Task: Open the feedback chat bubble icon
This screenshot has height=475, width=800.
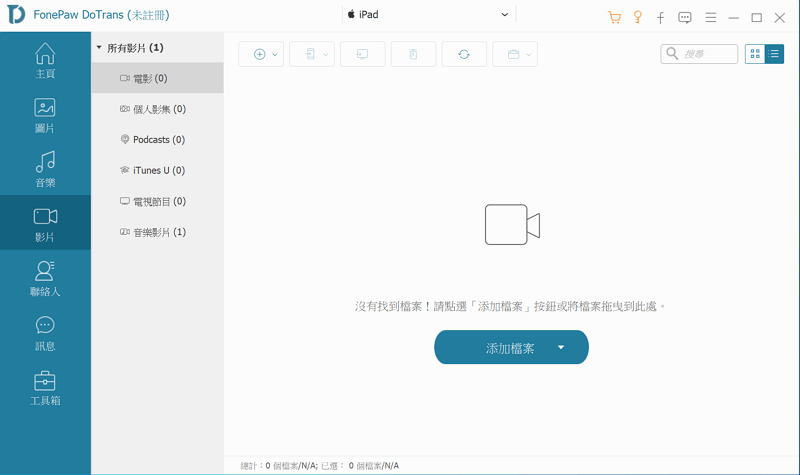Action: pos(685,18)
